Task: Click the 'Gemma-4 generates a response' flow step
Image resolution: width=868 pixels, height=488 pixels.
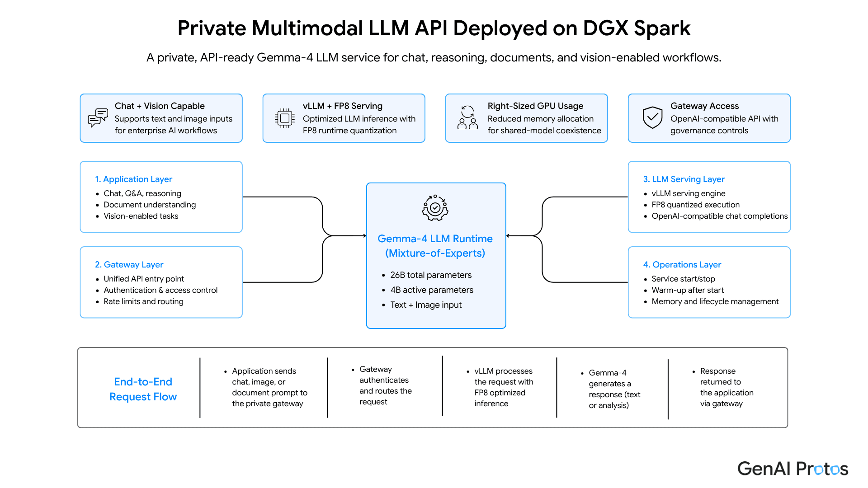Action: [614, 389]
